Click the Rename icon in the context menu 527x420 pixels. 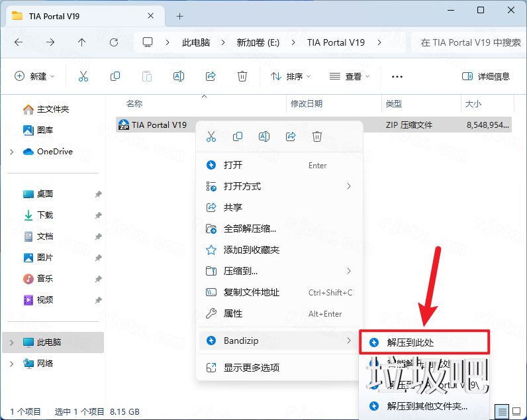264,136
